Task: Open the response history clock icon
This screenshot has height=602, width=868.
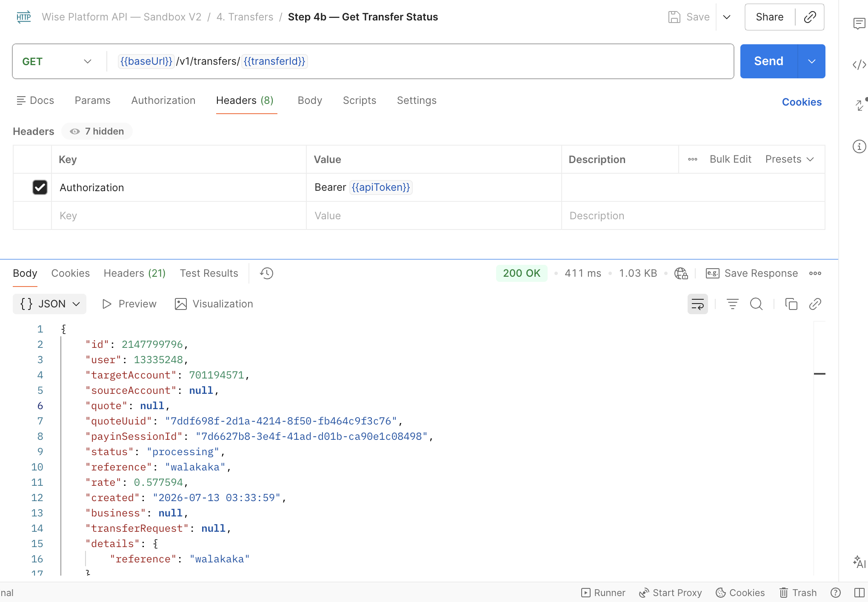Action: tap(267, 273)
